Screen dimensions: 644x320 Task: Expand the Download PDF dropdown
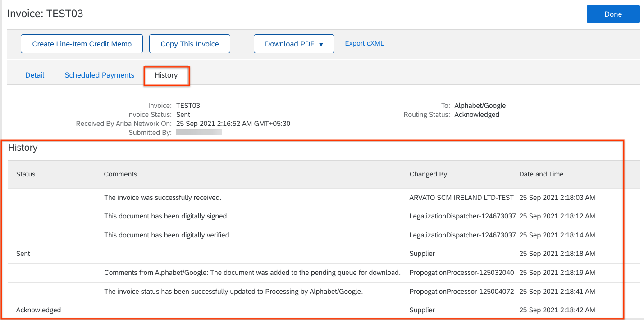pos(294,44)
